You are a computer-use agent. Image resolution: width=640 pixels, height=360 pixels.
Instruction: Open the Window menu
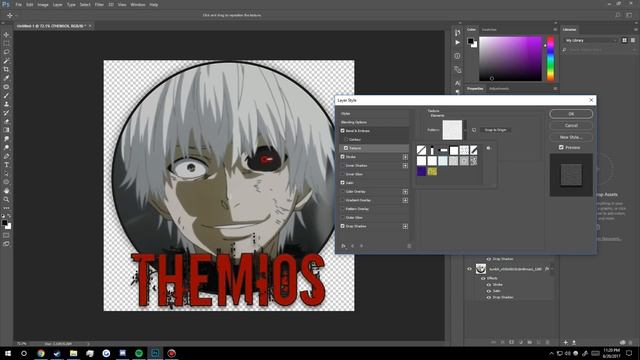[x=138, y=4]
